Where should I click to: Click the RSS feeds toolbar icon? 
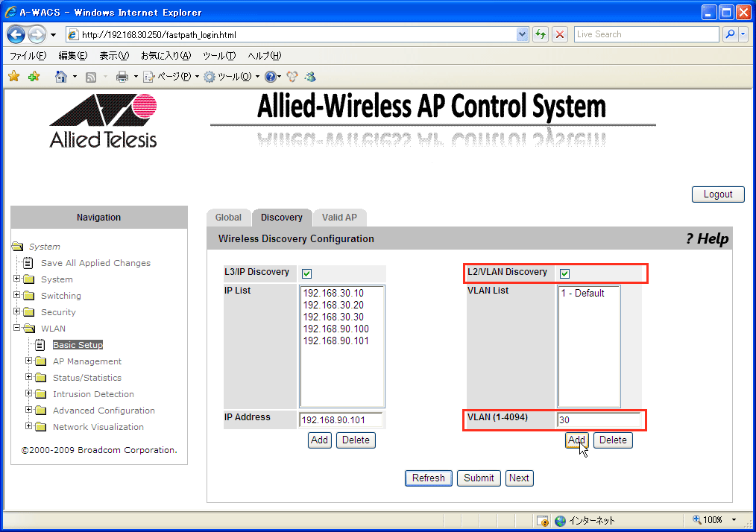[91, 77]
